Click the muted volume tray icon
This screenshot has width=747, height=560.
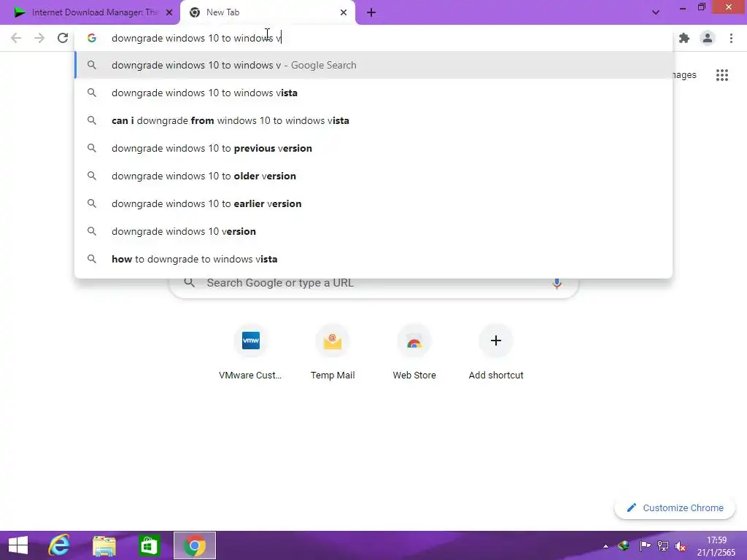681,546
